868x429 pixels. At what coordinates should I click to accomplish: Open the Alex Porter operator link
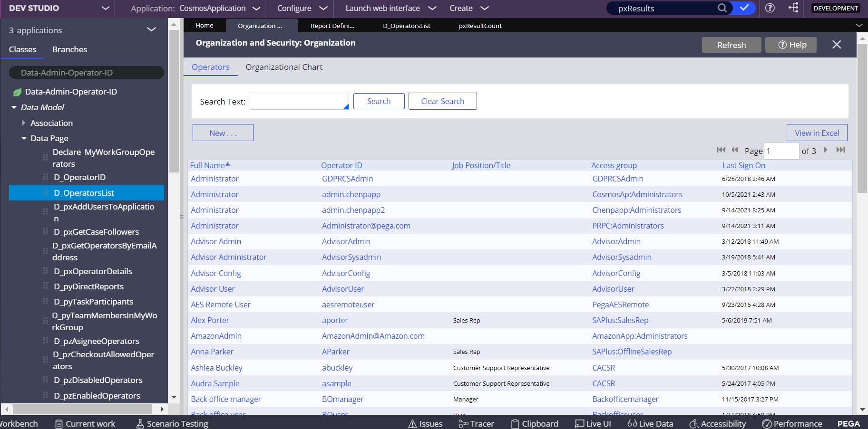click(210, 320)
